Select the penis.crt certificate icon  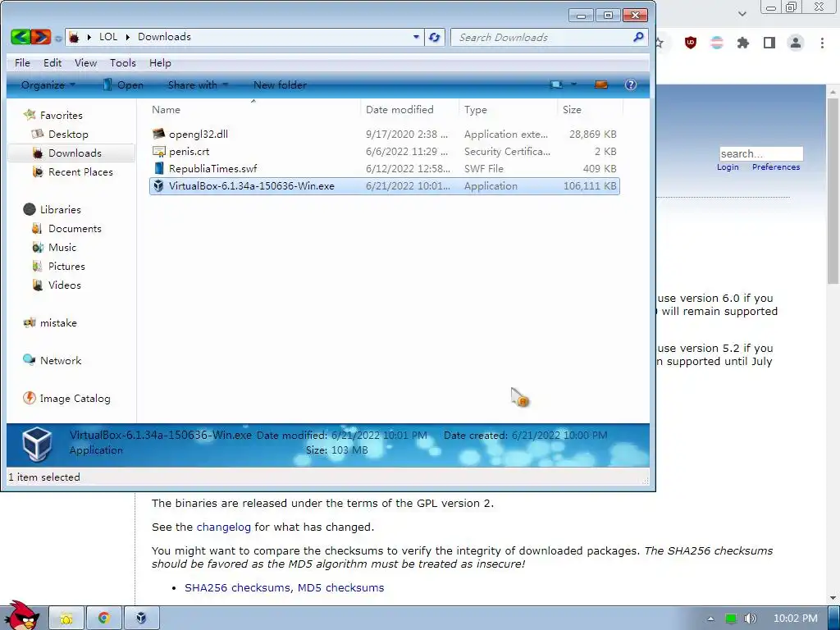coord(158,151)
